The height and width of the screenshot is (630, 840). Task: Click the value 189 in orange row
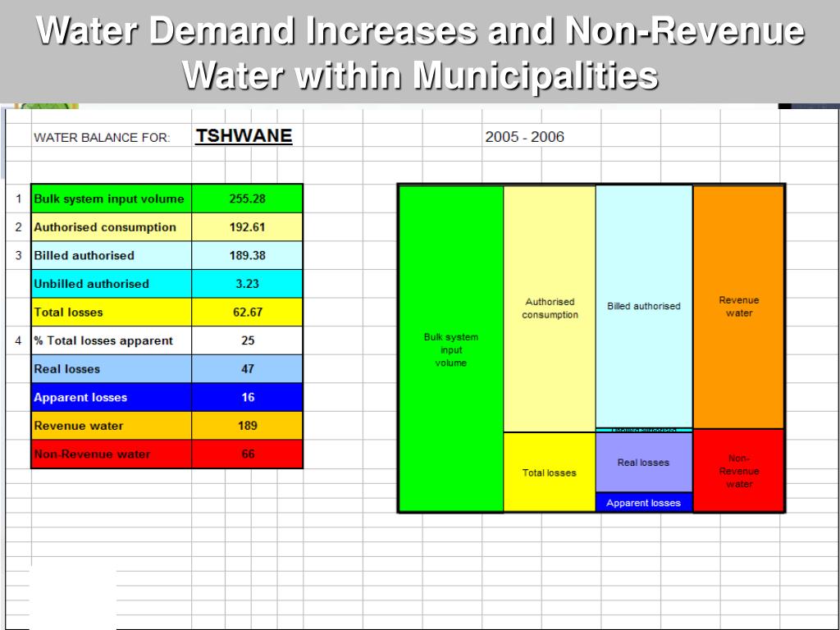tap(248, 426)
